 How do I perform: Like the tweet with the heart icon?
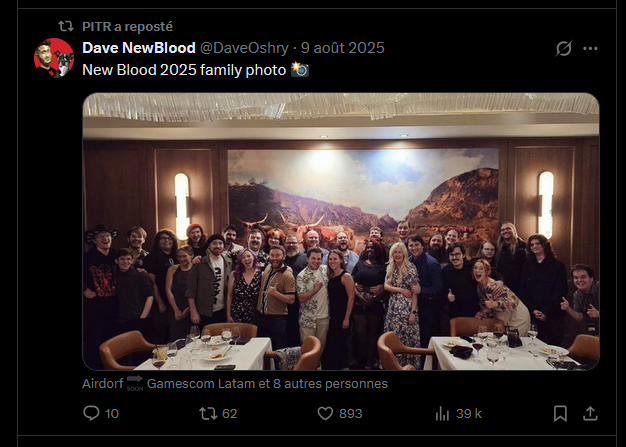(x=325, y=413)
